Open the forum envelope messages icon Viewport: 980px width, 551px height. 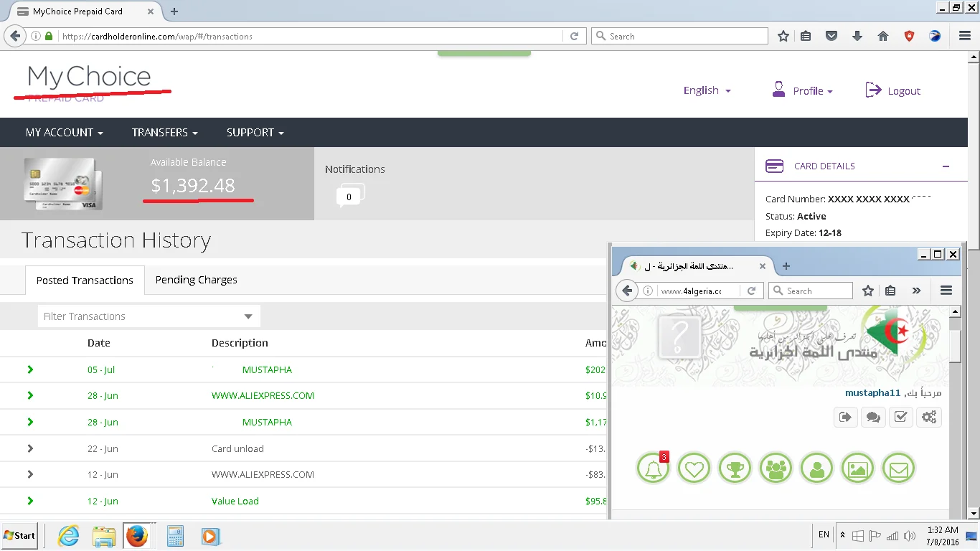coord(898,468)
